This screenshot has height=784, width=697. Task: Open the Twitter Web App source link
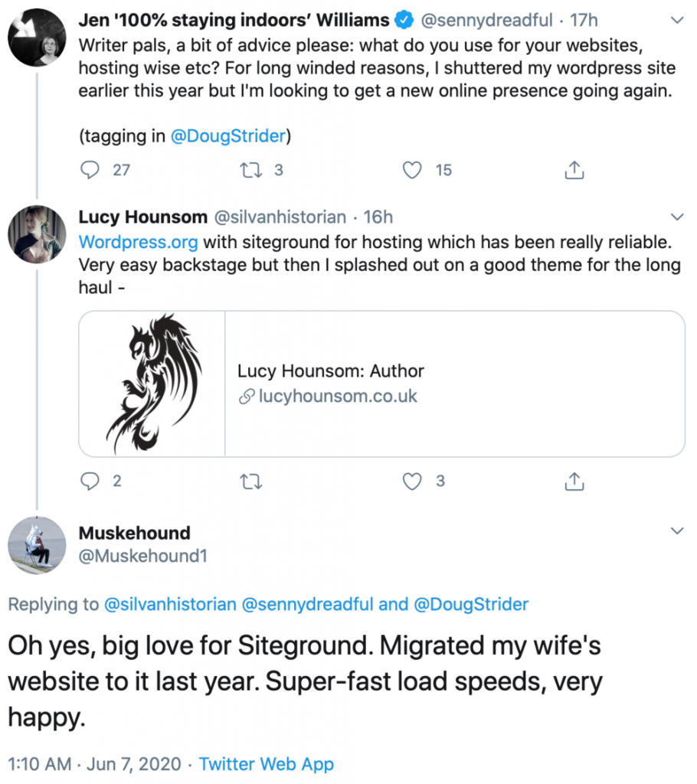267,764
